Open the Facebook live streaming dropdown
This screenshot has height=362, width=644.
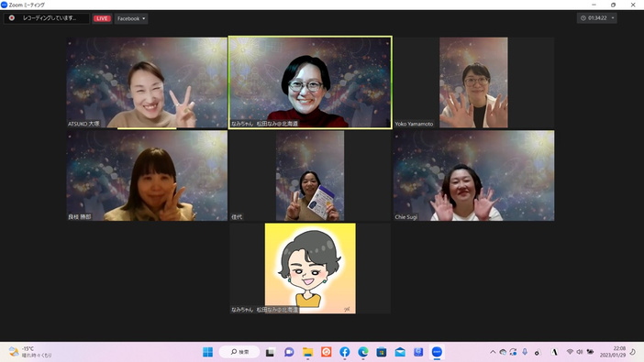tap(131, 18)
